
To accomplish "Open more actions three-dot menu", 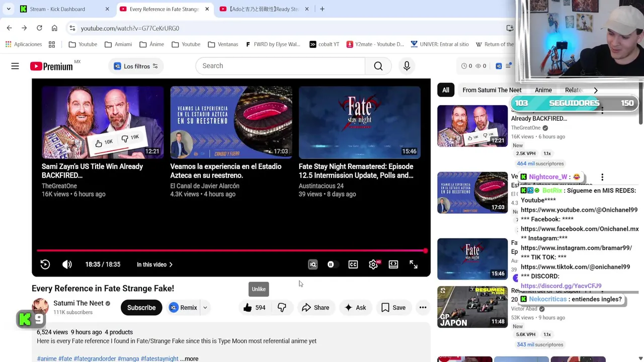I will coord(423,308).
